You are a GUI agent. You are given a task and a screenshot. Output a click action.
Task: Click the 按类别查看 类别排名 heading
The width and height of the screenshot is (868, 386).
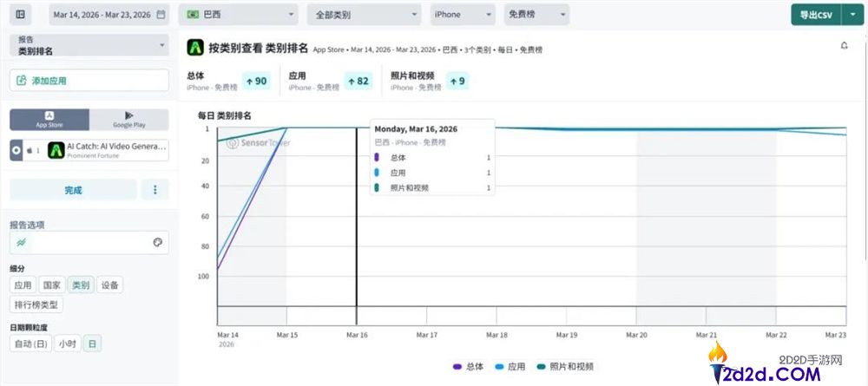[258, 48]
